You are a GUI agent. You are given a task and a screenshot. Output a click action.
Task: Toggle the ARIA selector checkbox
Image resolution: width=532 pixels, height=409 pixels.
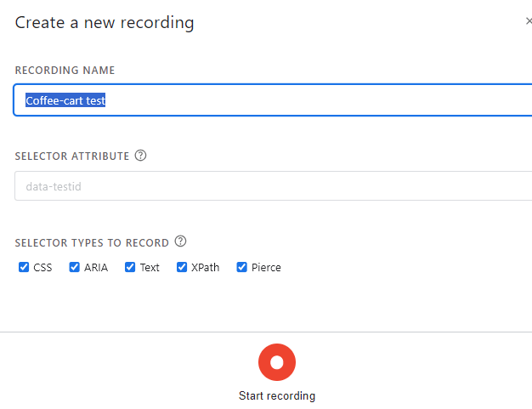(74, 267)
